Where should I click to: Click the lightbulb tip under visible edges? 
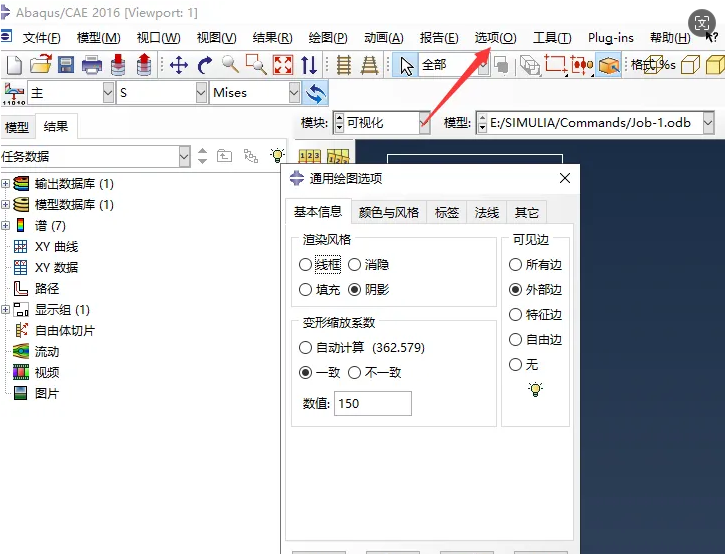pyautogui.click(x=535, y=389)
